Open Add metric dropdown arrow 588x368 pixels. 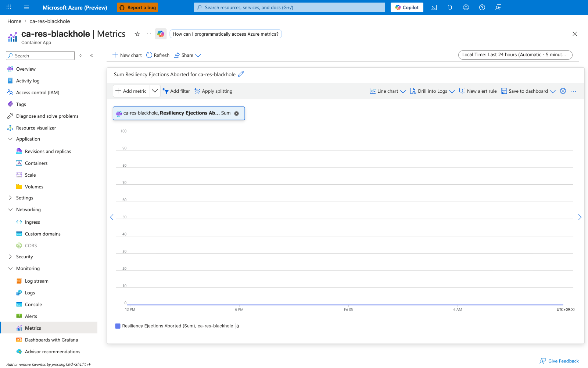[x=155, y=91]
